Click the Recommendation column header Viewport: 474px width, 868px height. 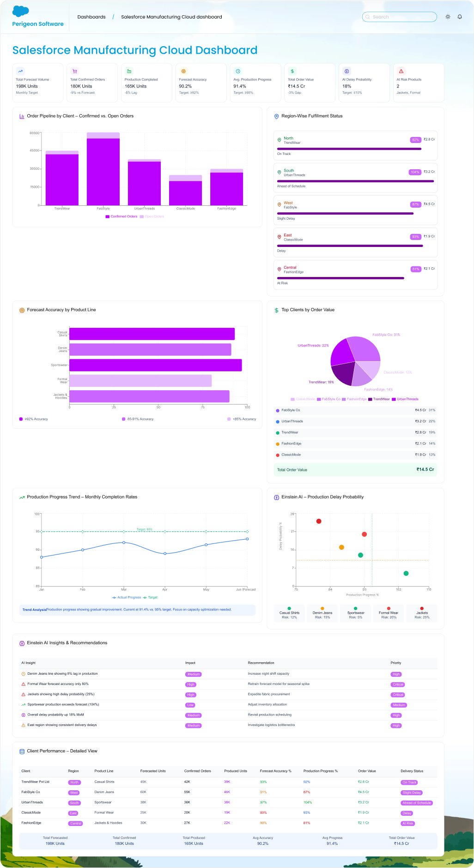point(261,663)
